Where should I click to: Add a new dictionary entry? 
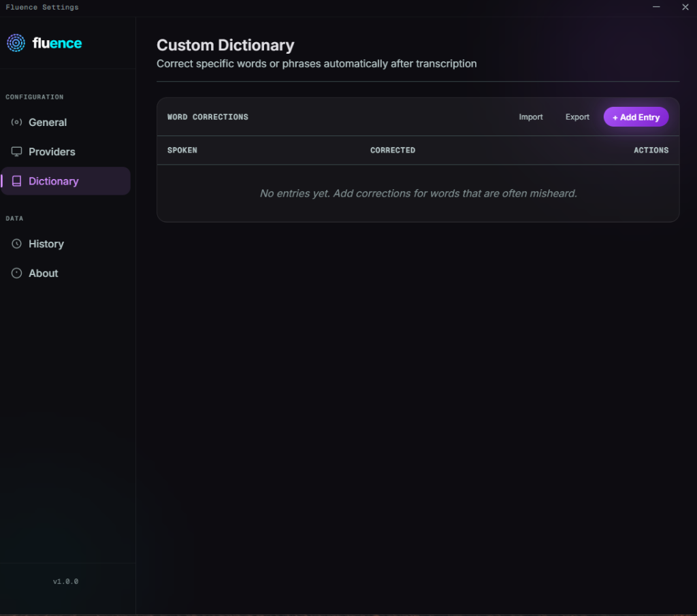pyautogui.click(x=636, y=117)
